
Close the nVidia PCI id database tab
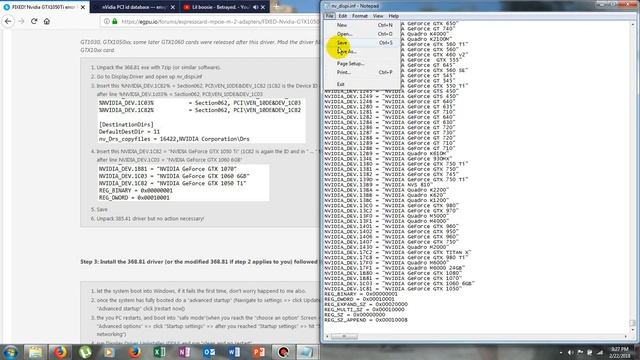173,7
